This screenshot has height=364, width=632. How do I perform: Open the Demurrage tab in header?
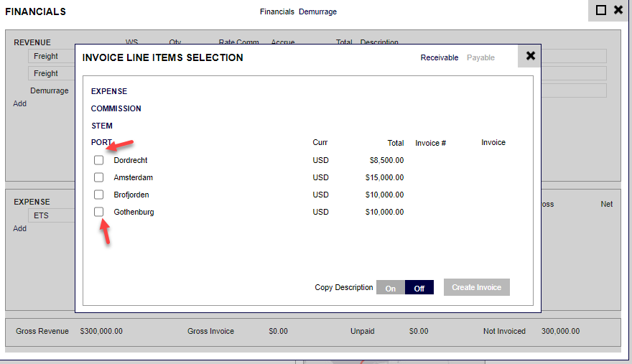pyautogui.click(x=317, y=11)
